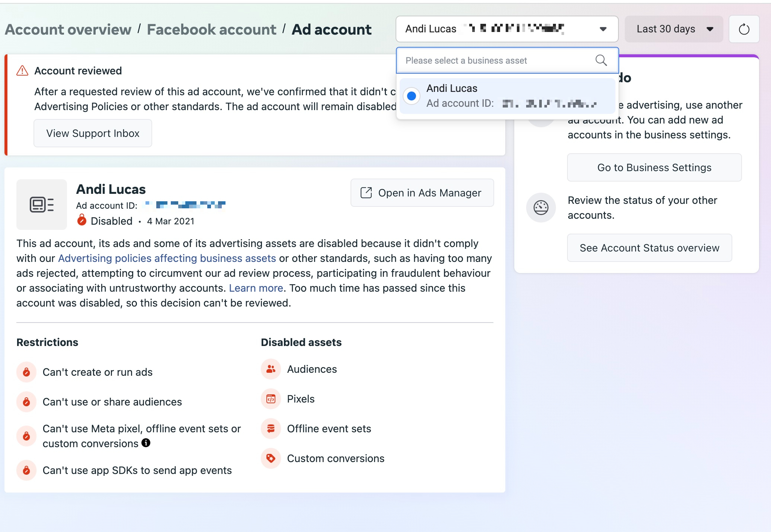Screen dimensions: 771x532
Task: Click the Restrictions heading
Action: (x=47, y=342)
